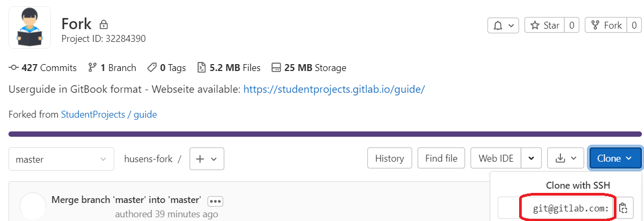Expand the Web IDE chevron dropdown
The height and width of the screenshot is (221, 644).
(531, 158)
